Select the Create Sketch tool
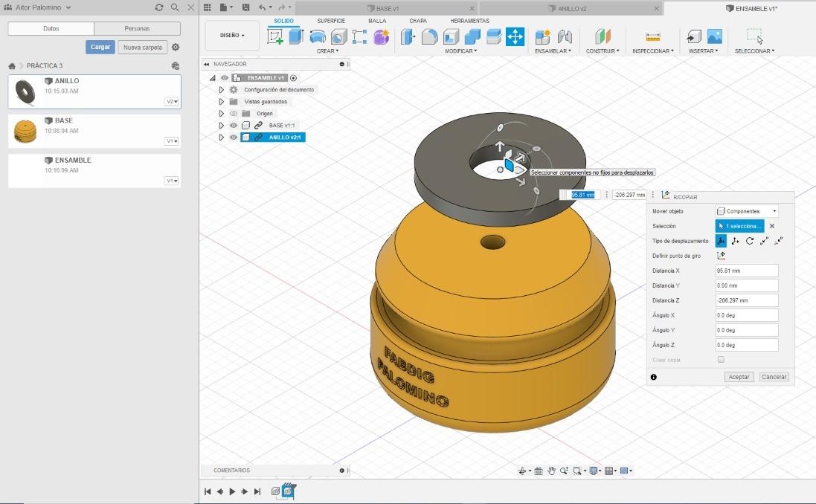The width and height of the screenshot is (816, 504). (274, 36)
